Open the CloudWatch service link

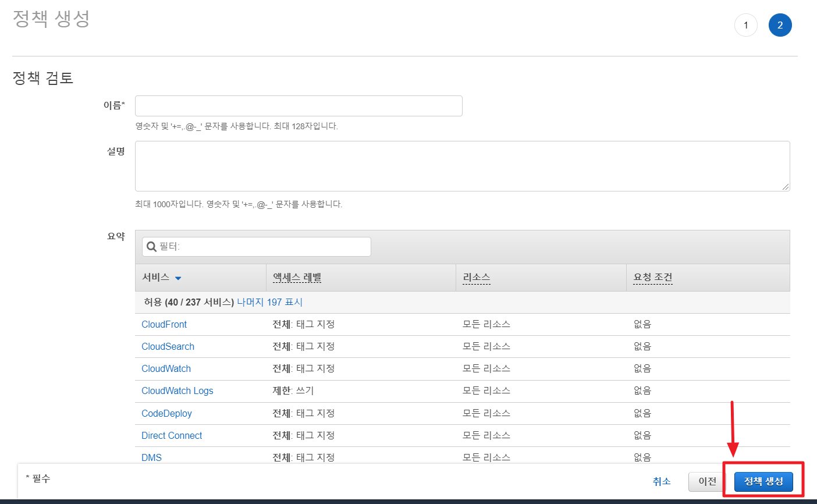click(x=166, y=368)
